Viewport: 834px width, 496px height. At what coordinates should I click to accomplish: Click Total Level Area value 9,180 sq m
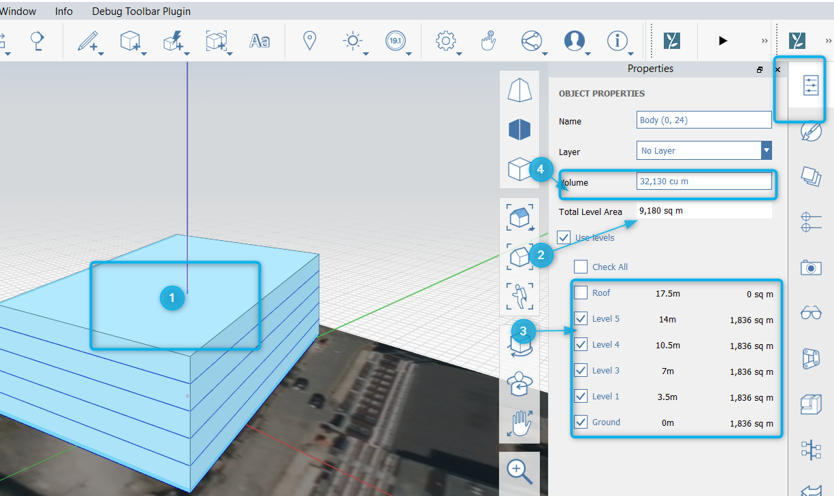[x=704, y=211]
